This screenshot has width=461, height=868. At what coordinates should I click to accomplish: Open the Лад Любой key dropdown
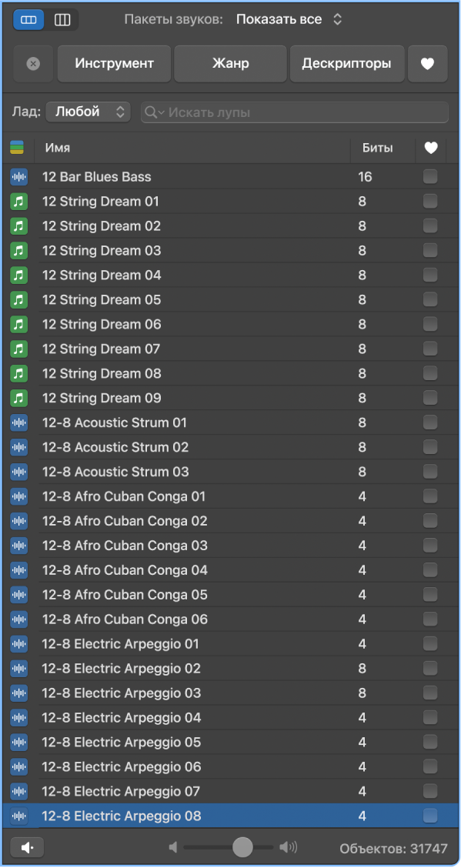[x=89, y=112]
